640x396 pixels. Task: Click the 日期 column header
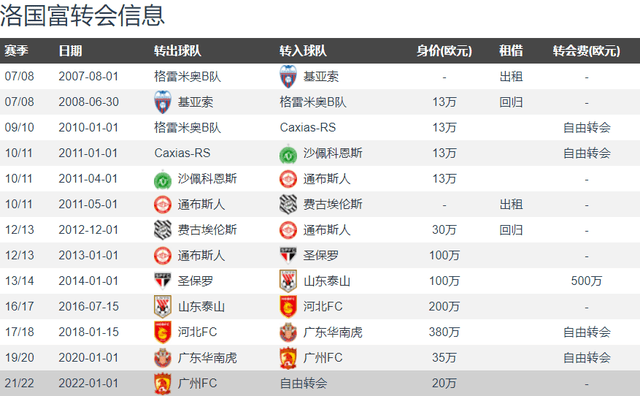[x=70, y=51]
